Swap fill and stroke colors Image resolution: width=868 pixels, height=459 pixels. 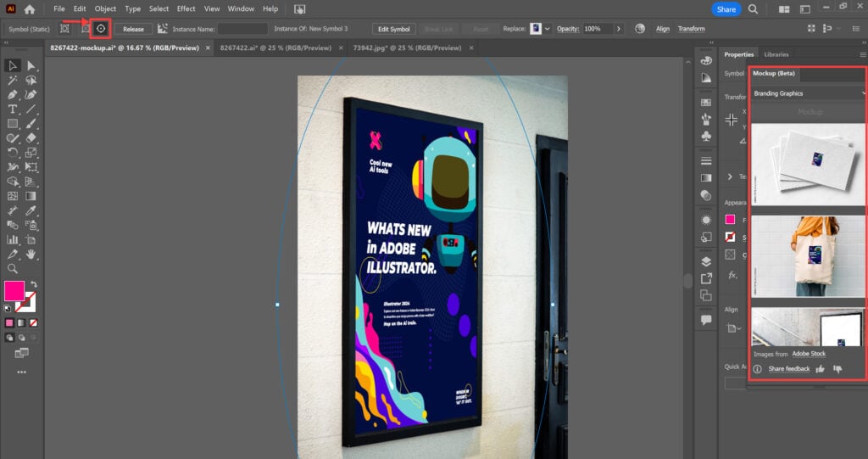click(34, 284)
